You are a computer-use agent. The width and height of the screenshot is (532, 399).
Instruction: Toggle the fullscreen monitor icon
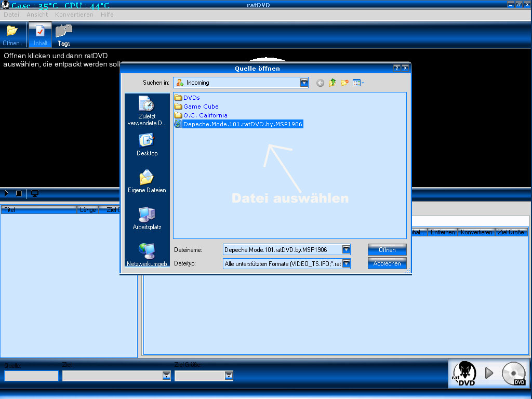(35, 193)
